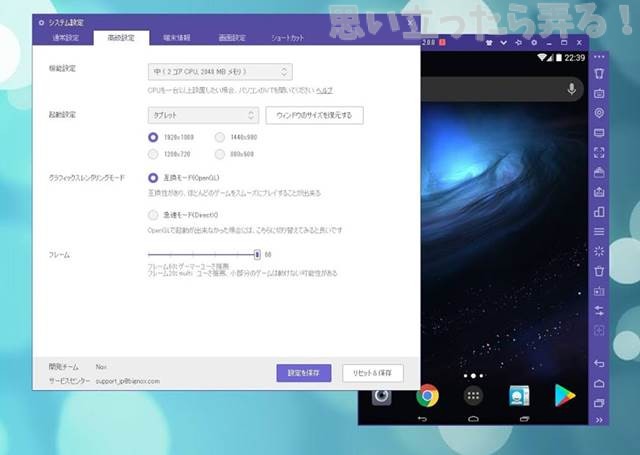Click the Back arrow in the purple sidebar
The image size is (640, 455).
(599, 363)
